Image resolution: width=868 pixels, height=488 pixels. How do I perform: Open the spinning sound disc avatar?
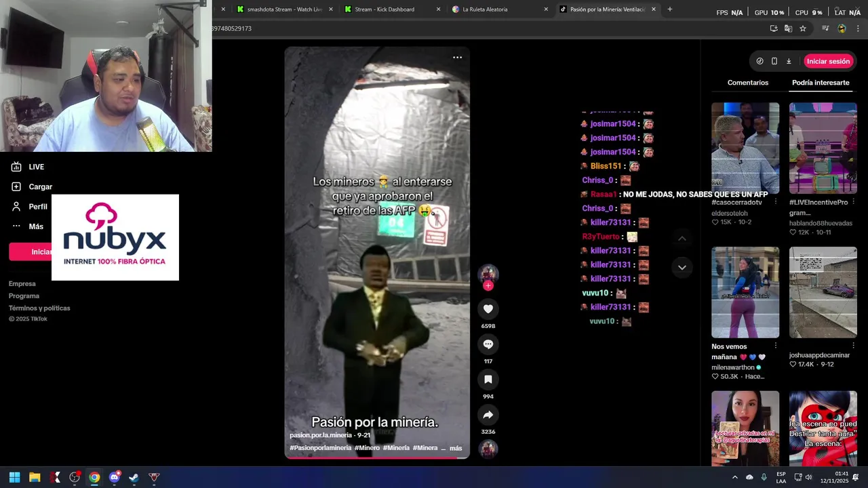(x=488, y=449)
